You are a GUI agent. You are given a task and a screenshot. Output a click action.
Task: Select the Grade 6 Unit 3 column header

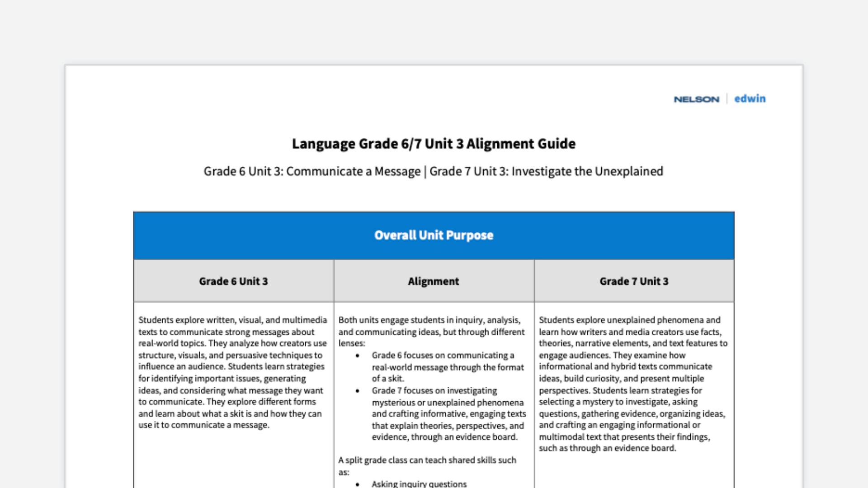coord(233,281)
